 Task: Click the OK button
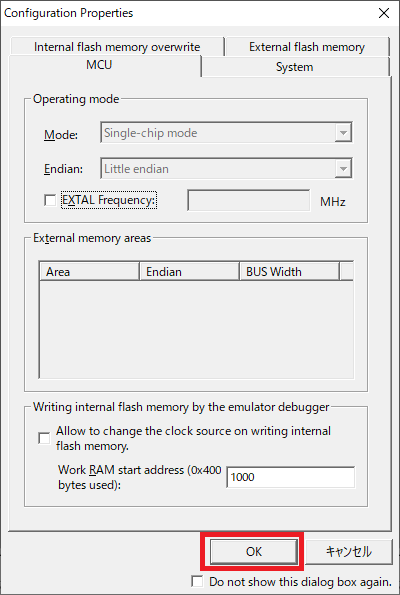pyautogui.click(x=254, y=551)
